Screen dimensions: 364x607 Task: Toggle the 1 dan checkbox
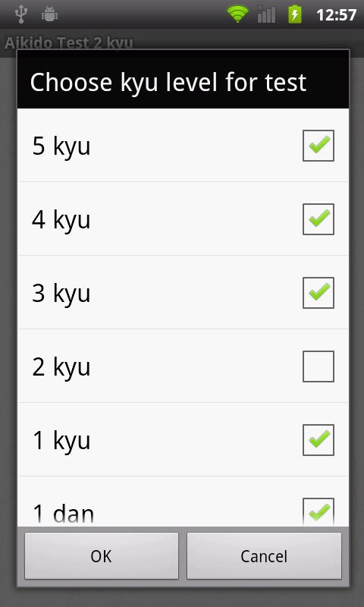pyautogui.click(x=318, y=511)
